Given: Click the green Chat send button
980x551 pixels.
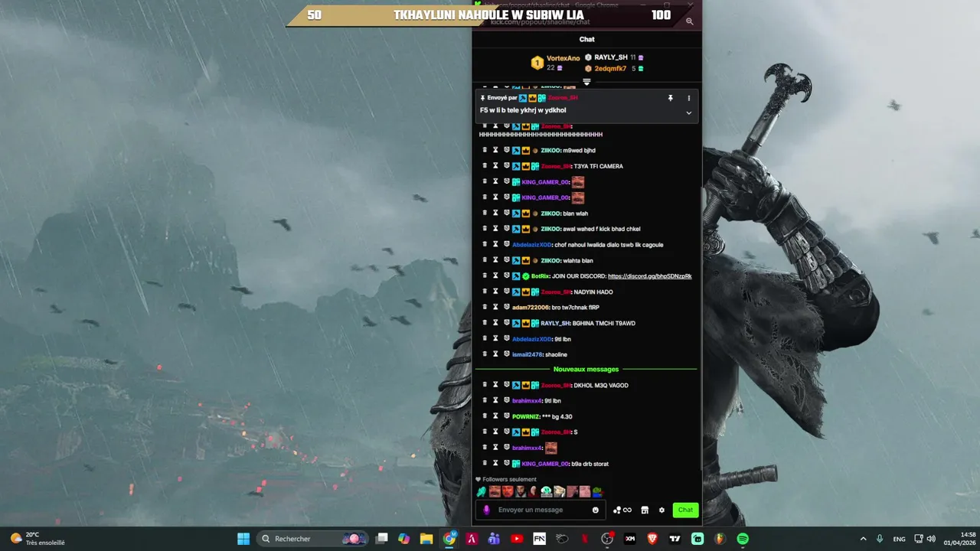Looking at the screenshot, I should pos(685,510).
